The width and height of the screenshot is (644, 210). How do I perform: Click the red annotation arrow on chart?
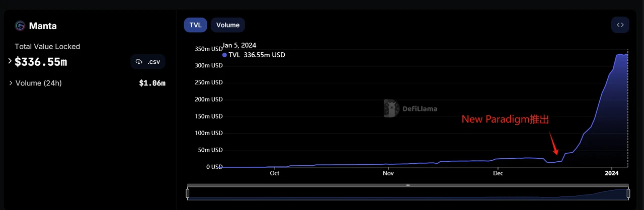[553, 143]
